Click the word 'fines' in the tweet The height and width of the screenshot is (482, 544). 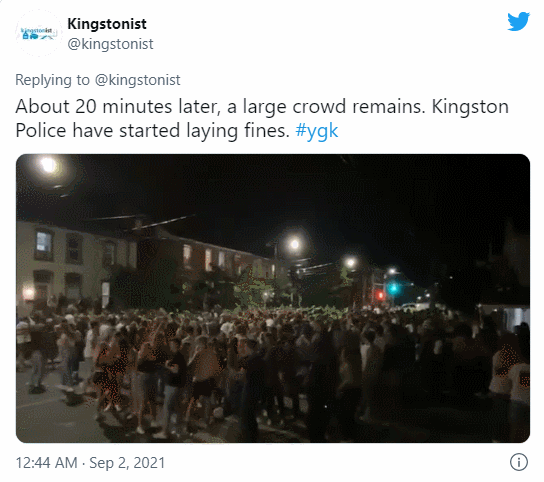(264, 131)
